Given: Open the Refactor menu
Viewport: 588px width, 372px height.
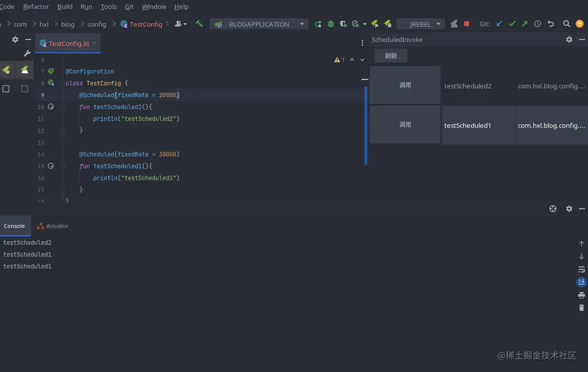Looking at the screenshot, I should [36, 7].
